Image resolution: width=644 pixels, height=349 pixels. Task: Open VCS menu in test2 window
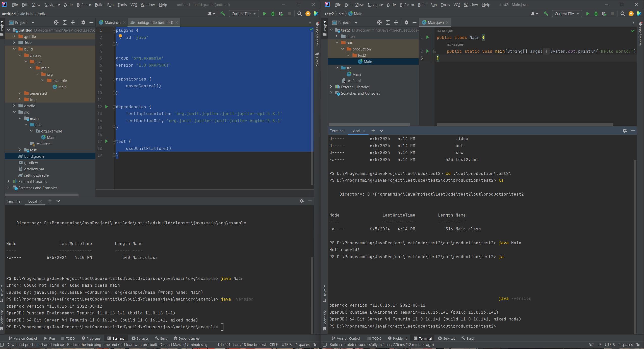[457, 5]
